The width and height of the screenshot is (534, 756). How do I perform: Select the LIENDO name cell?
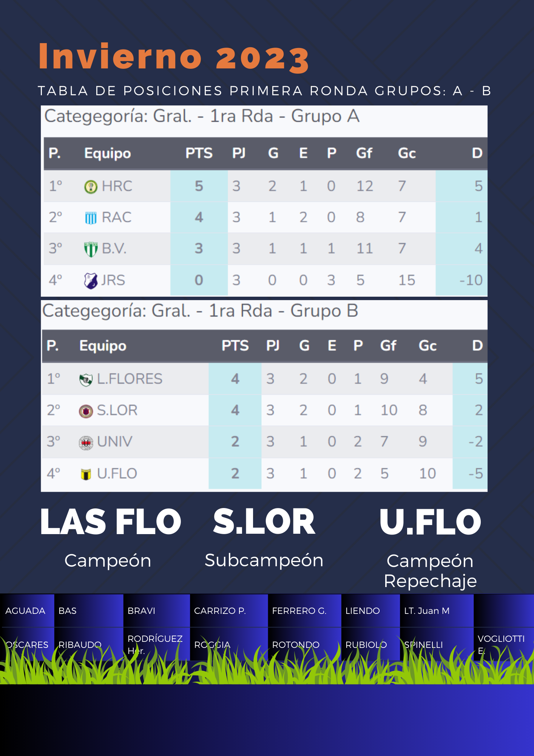pyautogui.click(x=363, y=611)
